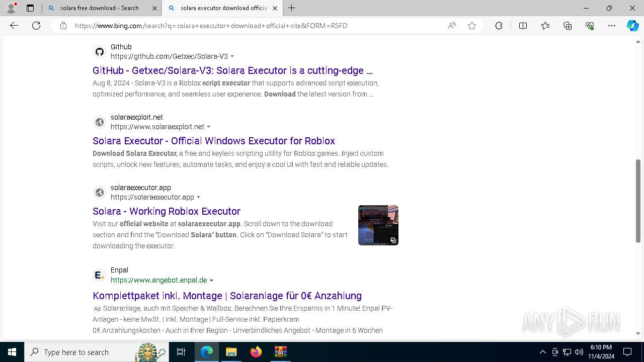Open File Explorer from the taskbar

pyautogui.click(x=231, y=352)
